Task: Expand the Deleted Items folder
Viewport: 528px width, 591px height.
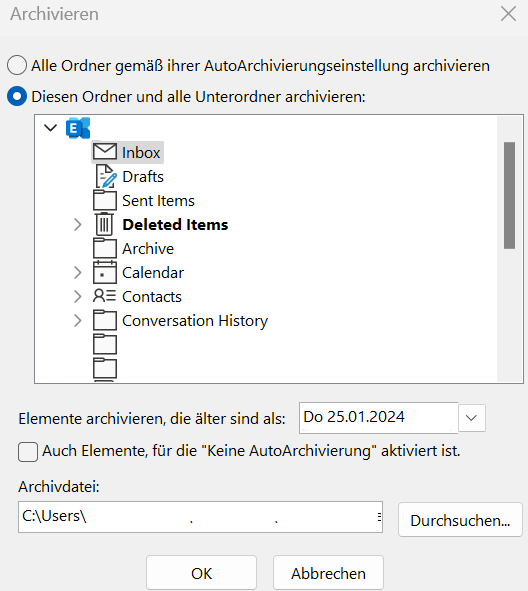Action: (x=78, y=225)
